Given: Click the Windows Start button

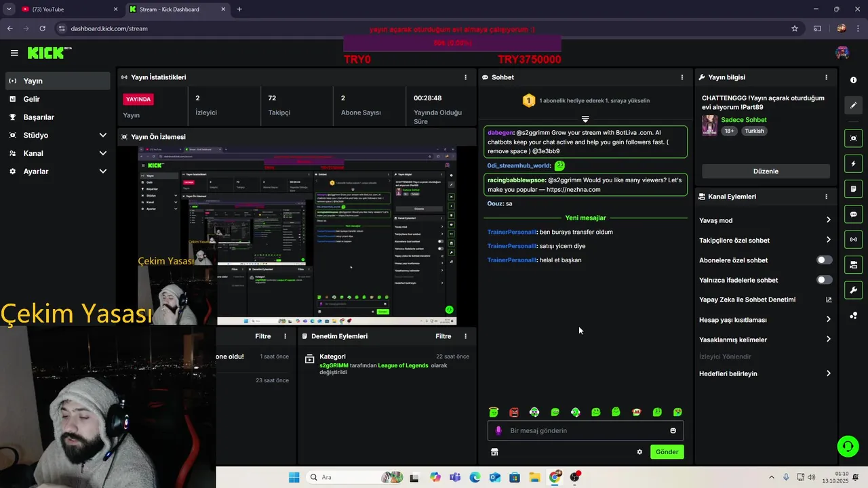Looking at the screenshot, I should pyautogui.click(x=294, y=477).
